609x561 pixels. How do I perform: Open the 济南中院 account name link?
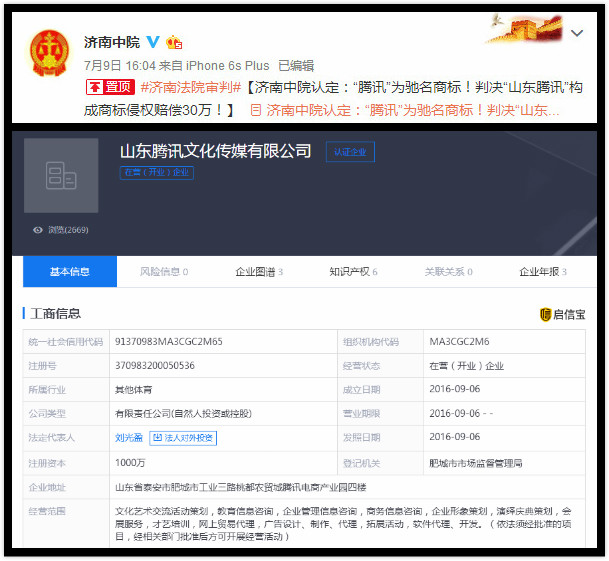point(112,42)
